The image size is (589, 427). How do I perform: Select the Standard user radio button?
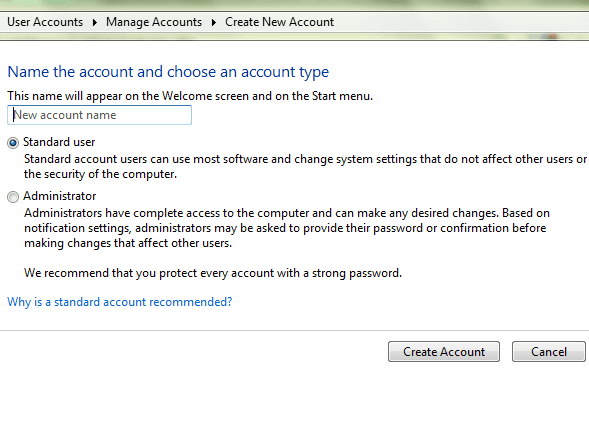(13, 143)
